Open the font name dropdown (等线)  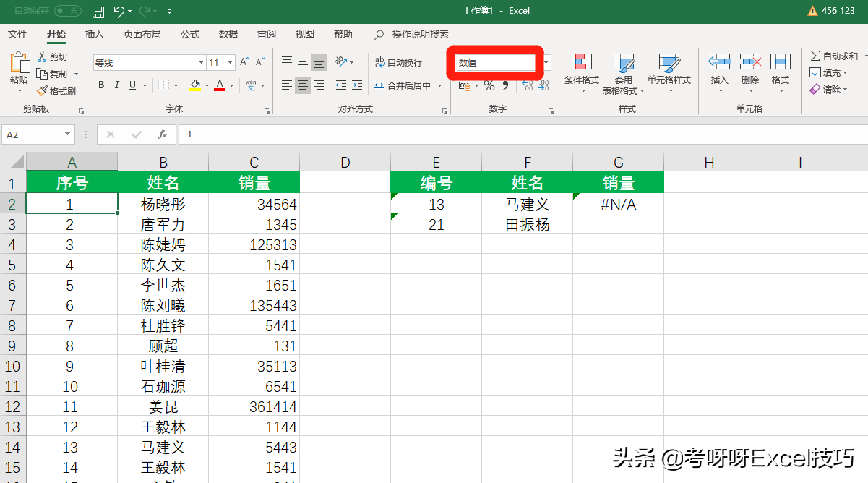click(x=201, y=63)
